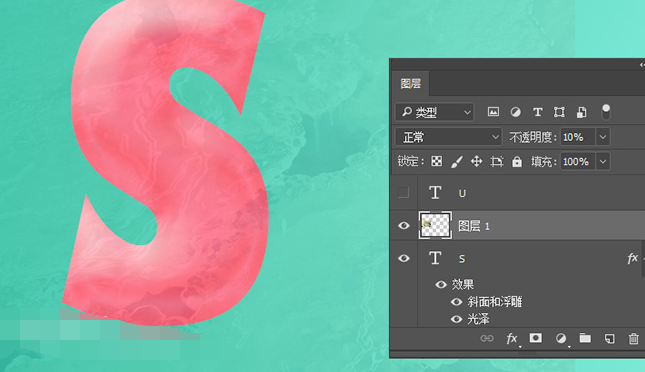This screenshot has height=372, width=645.
Task: Lock position move icon
Action: 476,161
